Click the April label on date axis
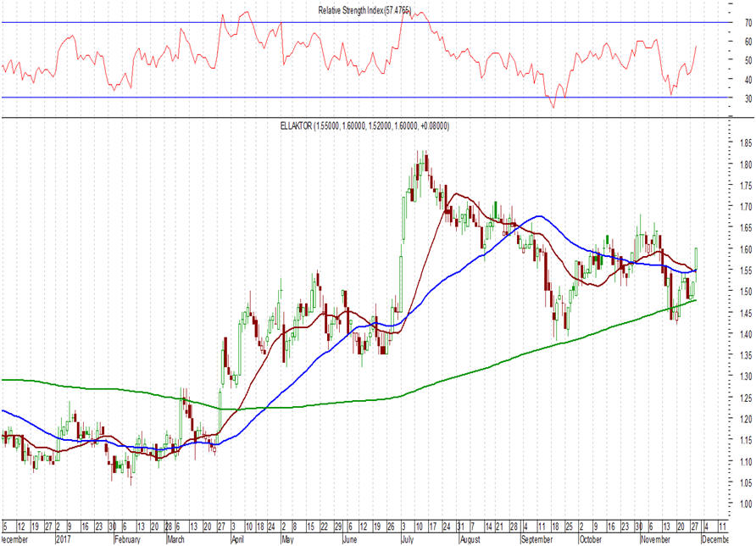This screenshot has height=546, width=756. pyautogui.click(x=236, y=538)
